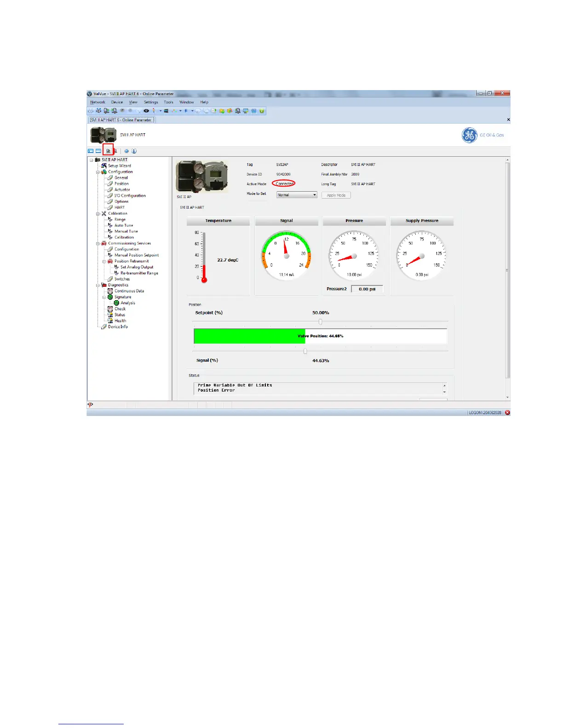Close the Online Parameter tab with X
Image resolution: width=563 pixels, height=728 pixels.
(x=508, y=119)
